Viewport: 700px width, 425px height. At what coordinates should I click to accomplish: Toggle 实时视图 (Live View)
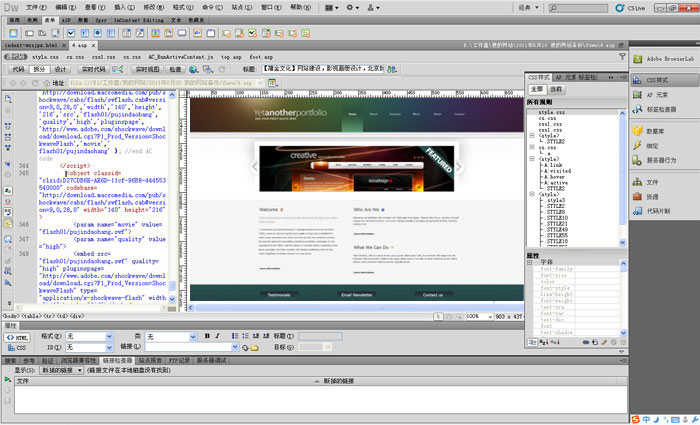(x=147, y=69)
